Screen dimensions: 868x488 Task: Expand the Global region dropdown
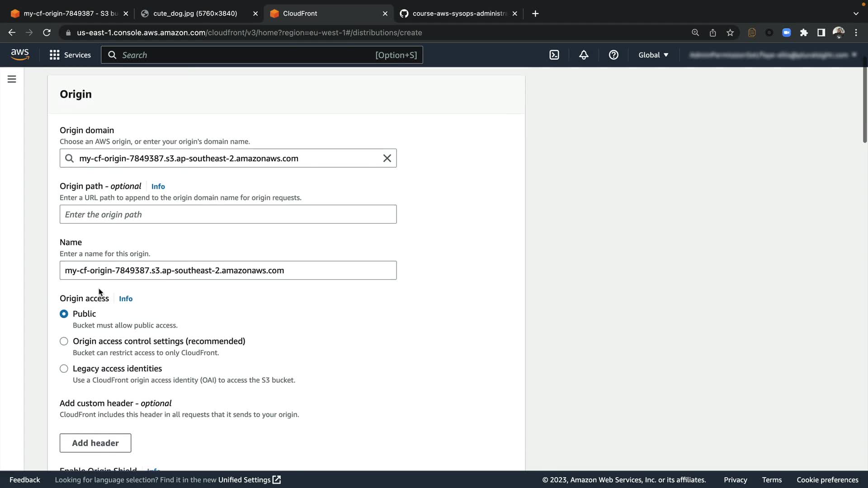coord(653,55)
